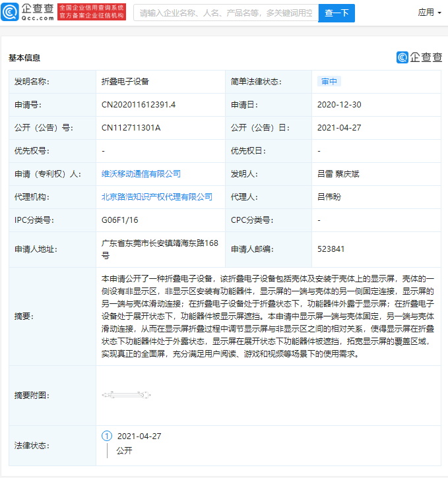Focus the company name search input field

(x=226, y=13)
